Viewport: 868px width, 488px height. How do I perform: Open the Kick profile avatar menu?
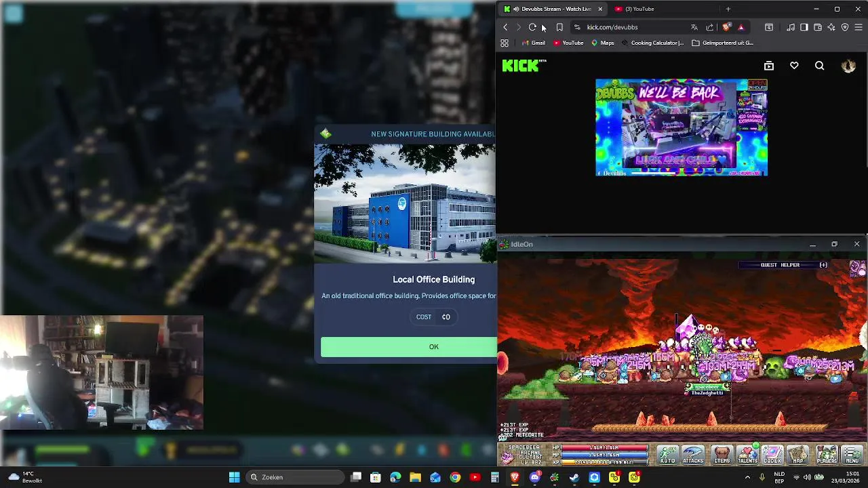pos(848,66)
